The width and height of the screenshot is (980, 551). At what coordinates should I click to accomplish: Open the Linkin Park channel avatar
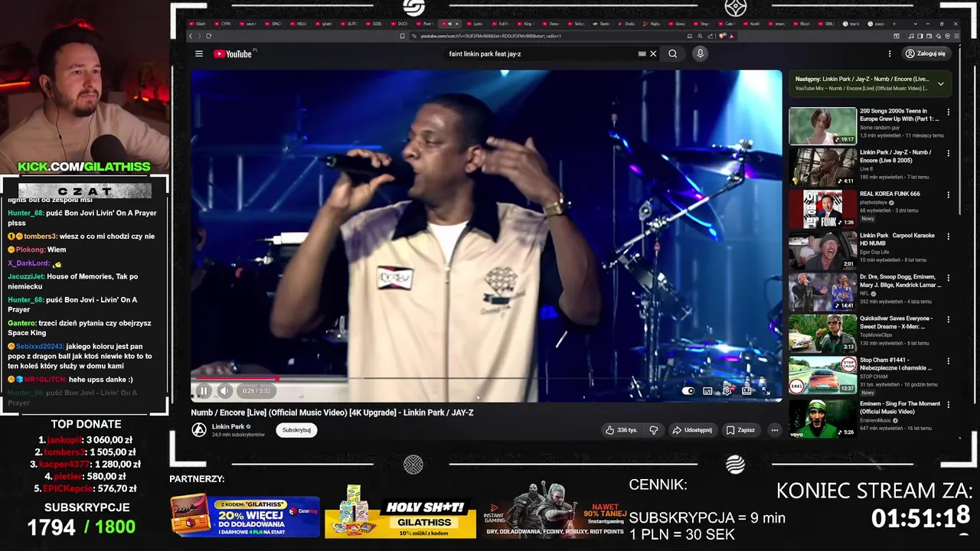tap(199, 430)
